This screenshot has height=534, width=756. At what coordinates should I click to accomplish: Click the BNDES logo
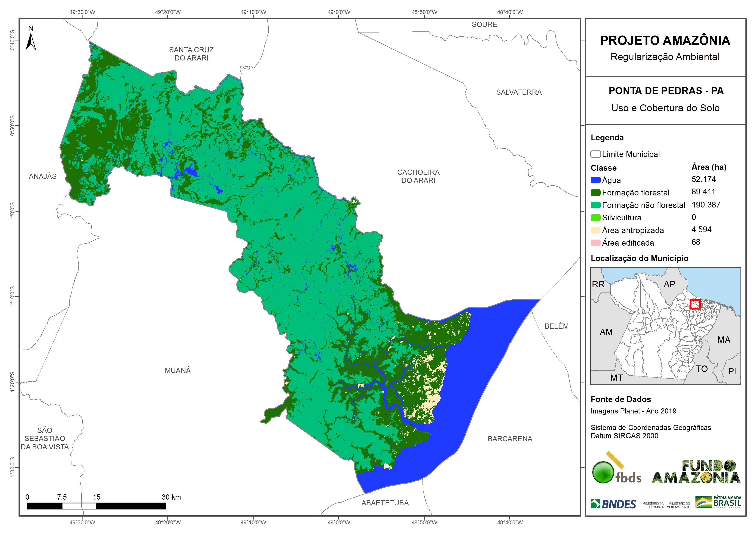(x=613, y=504)
